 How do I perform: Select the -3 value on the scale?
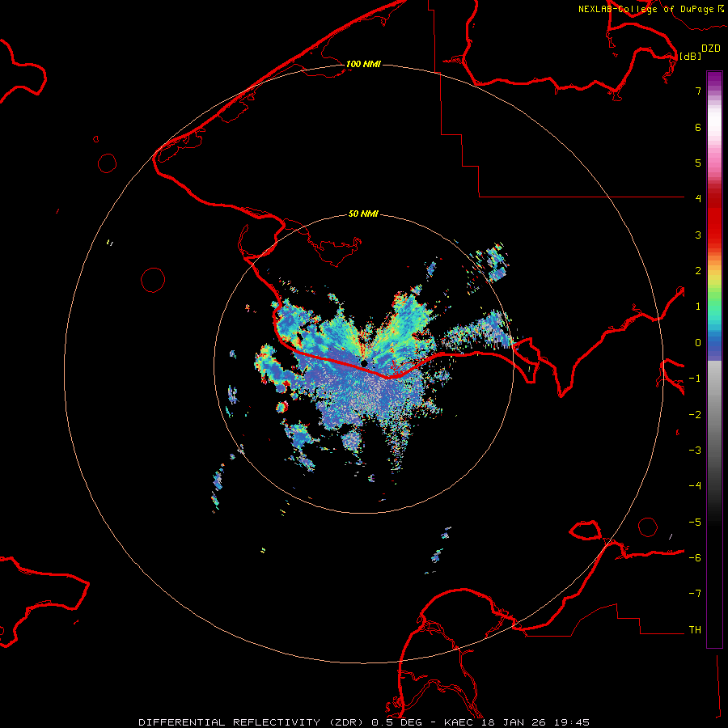pyautogui.click(x=695, y=451)
